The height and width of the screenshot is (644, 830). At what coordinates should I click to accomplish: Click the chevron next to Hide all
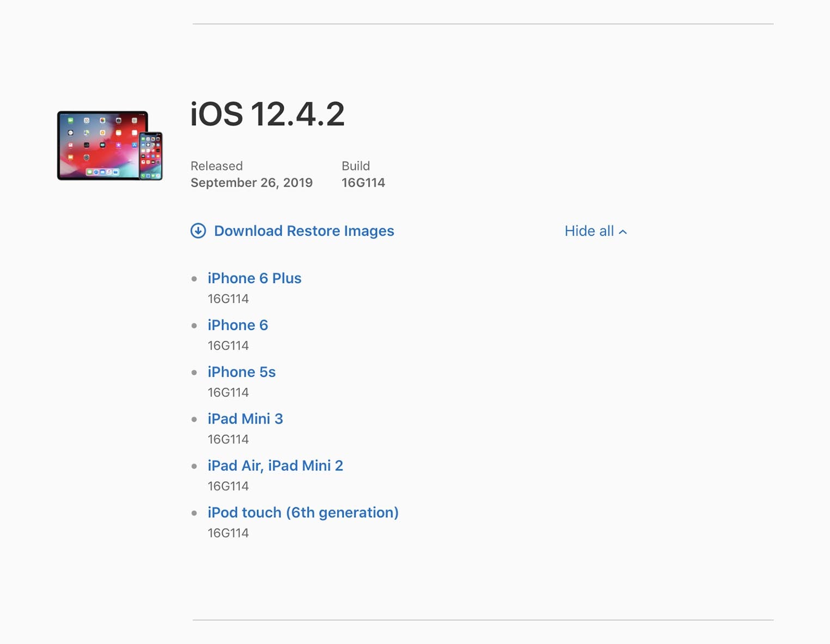point(623,231)
